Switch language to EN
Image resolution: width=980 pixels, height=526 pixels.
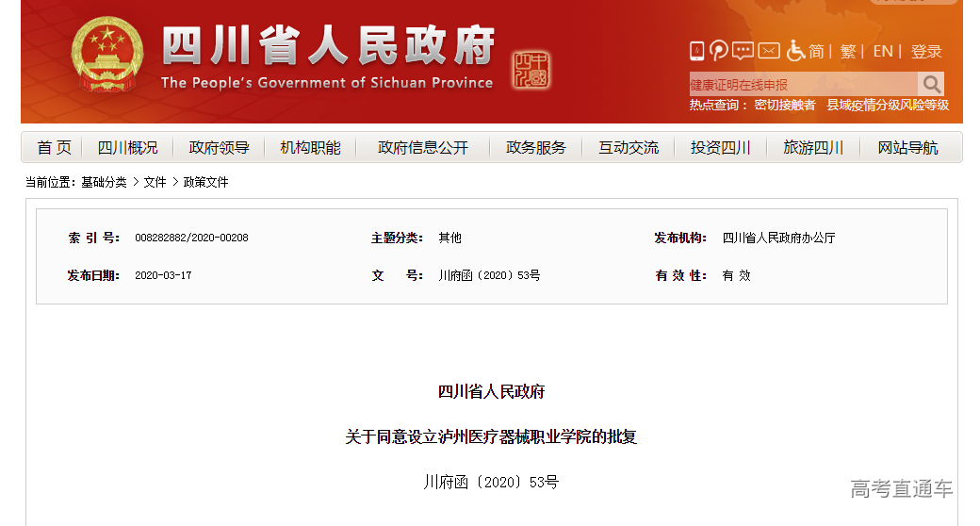click(883, 51)
